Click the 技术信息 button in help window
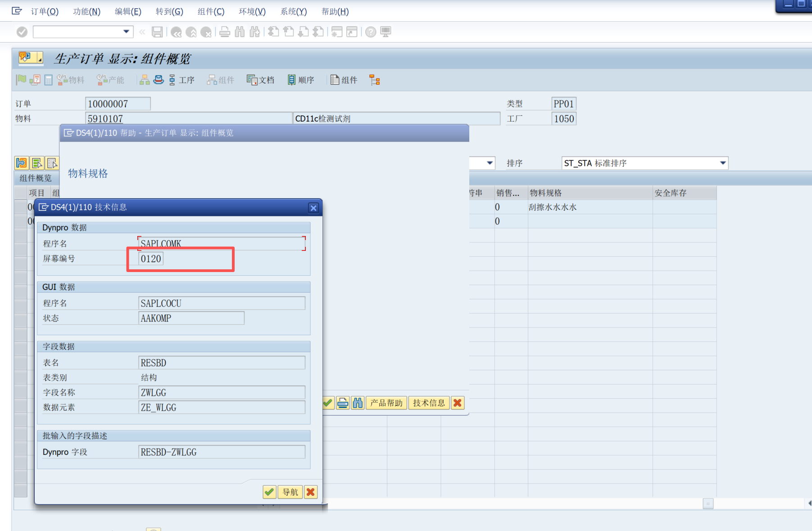Image resolution: width=812 pixels, height=531 pixels. (429, 403)
